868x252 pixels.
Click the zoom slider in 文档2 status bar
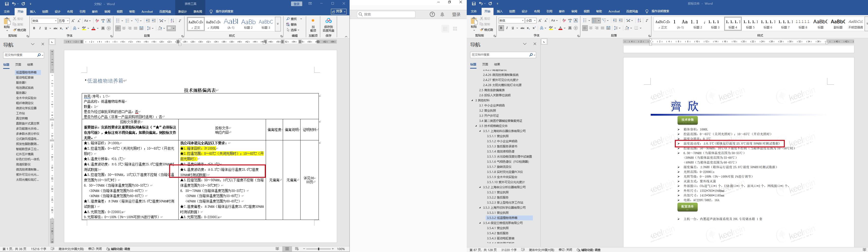click(x=319, y=249)
